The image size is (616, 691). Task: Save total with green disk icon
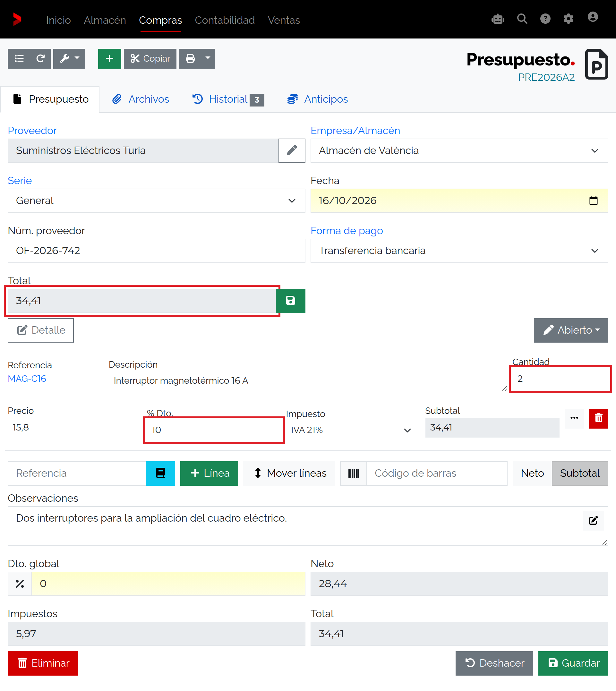tap(290, 301)
